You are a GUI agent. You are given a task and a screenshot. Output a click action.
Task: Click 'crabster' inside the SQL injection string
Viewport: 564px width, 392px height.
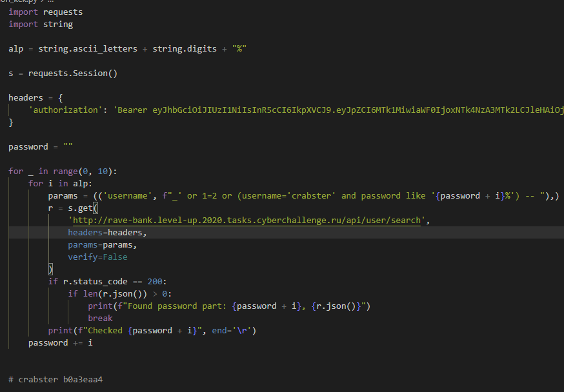[311, 196]
